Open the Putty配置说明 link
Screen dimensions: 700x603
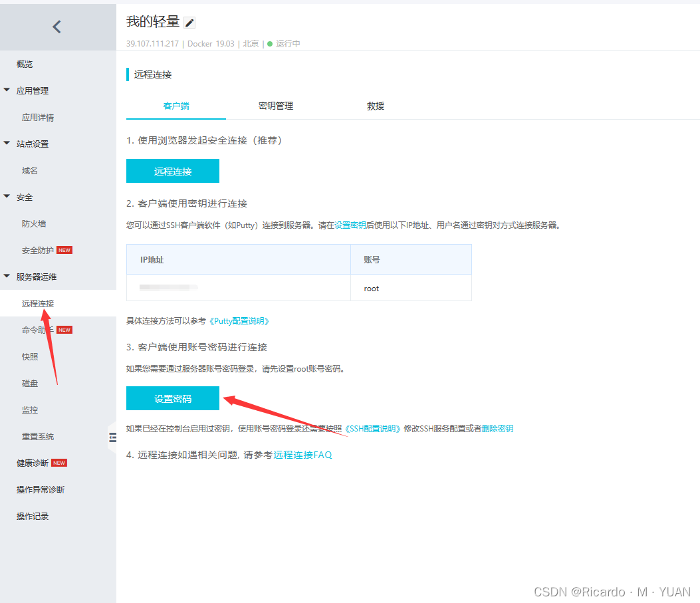click(x=241, y=320)
